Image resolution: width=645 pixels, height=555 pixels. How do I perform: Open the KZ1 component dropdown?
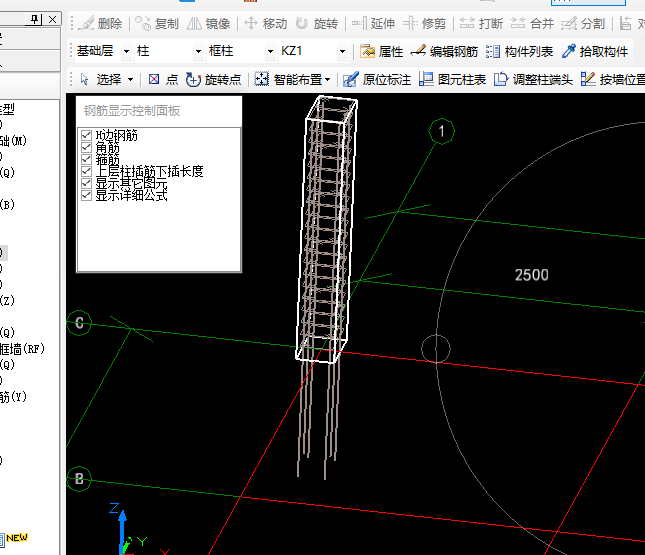[342, 51]
